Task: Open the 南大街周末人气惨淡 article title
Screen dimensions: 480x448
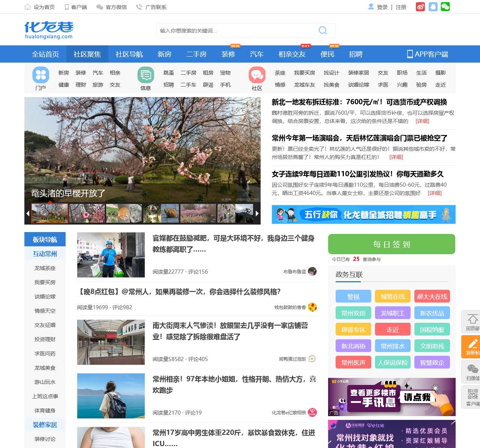Action: click(x=230, y=331)
